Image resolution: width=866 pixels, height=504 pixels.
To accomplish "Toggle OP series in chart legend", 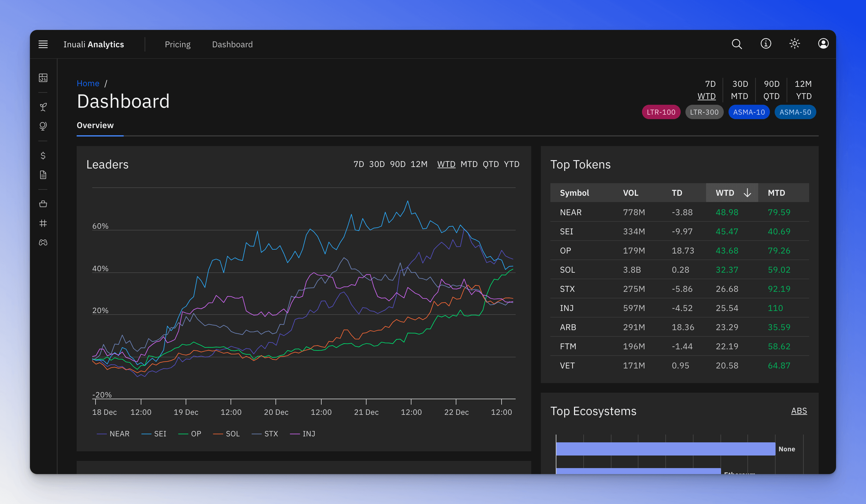I will [x=190, y=434].
